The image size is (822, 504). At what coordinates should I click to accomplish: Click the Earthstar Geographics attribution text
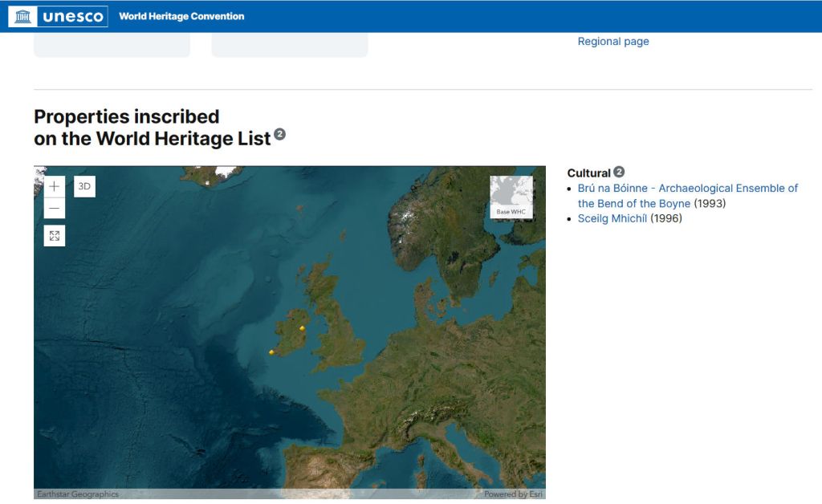point(78,494)
